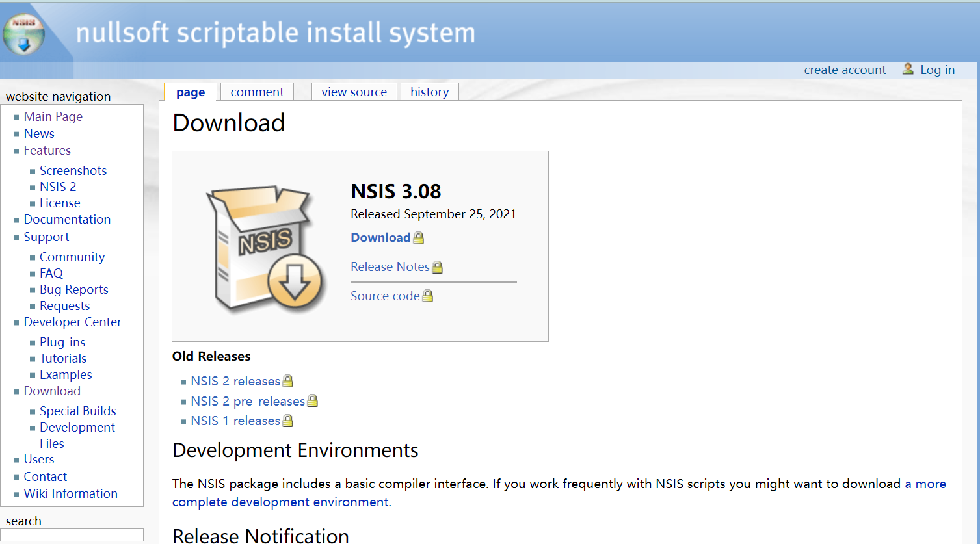
Task: Click the NSIS logo in the header
Action: [24, 34]
